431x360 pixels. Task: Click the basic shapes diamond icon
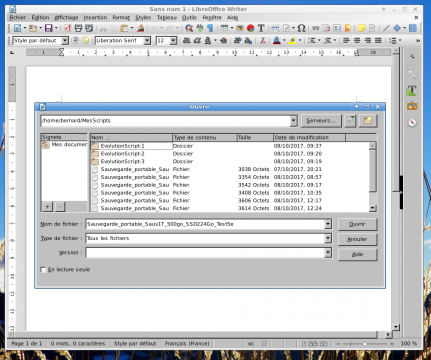pos(397,28)
